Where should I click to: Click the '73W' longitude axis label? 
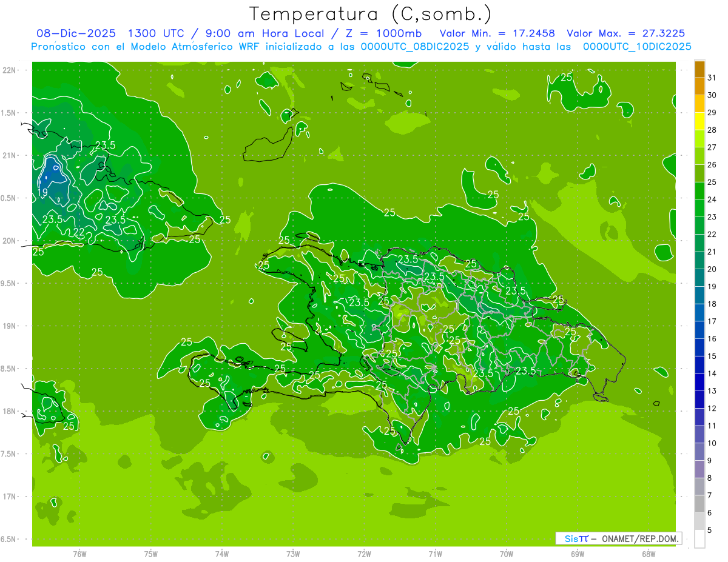pyautogui.click(x=293, y=554)
